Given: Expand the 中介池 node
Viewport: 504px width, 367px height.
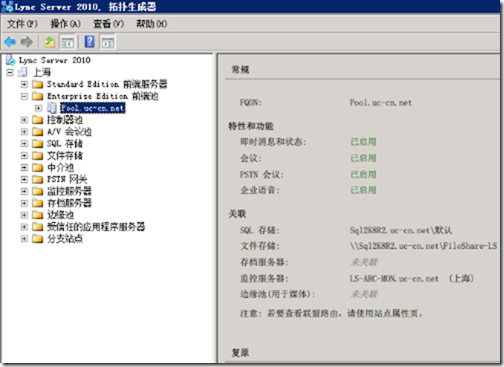Looking at the screenshot, I should tap(24, 167).
